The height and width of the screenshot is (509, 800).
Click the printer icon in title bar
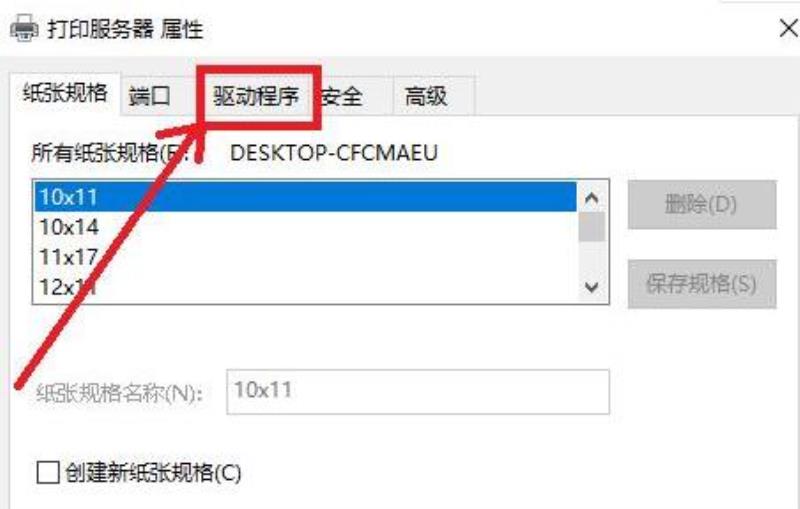[23, 28]
